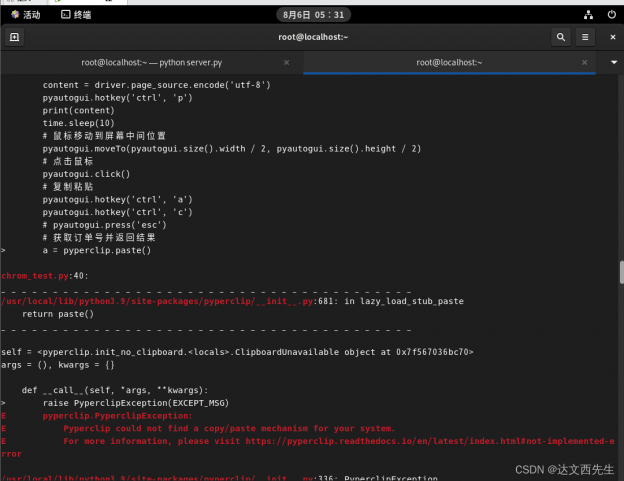Click the new tab icon in terminal header
The image size is (624, 481).
pos(15,37)
